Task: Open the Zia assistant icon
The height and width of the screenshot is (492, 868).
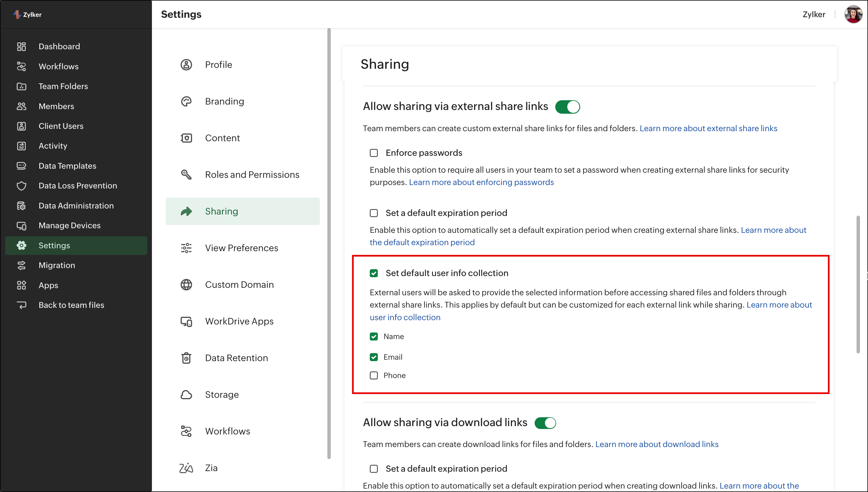Action: pos(186,468)
